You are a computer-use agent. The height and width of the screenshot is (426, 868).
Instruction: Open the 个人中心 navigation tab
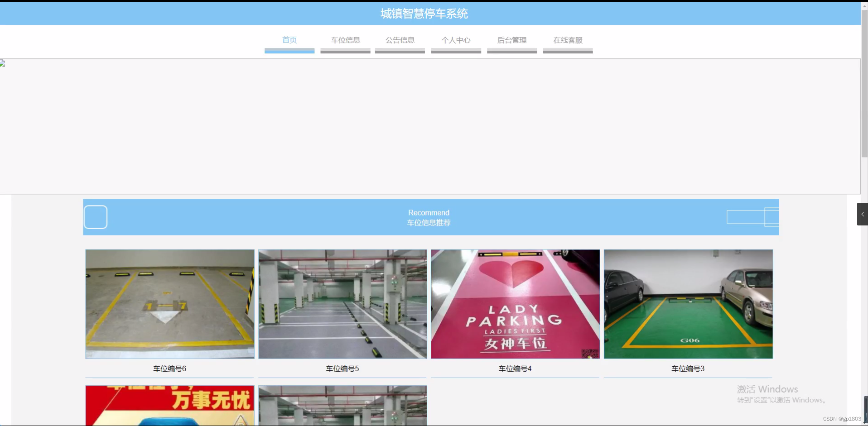[x=456, y=40]
